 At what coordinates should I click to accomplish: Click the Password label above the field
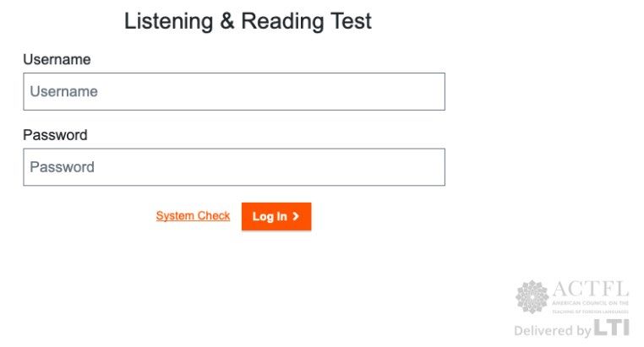tap(55, 135)
